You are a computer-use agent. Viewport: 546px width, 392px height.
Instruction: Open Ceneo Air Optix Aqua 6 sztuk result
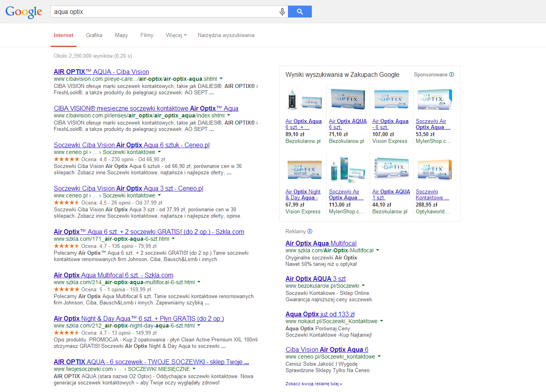point(132,145)
